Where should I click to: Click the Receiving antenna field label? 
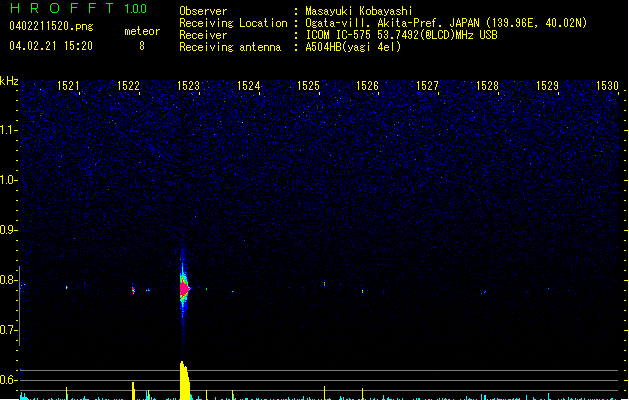click(230, 47)
